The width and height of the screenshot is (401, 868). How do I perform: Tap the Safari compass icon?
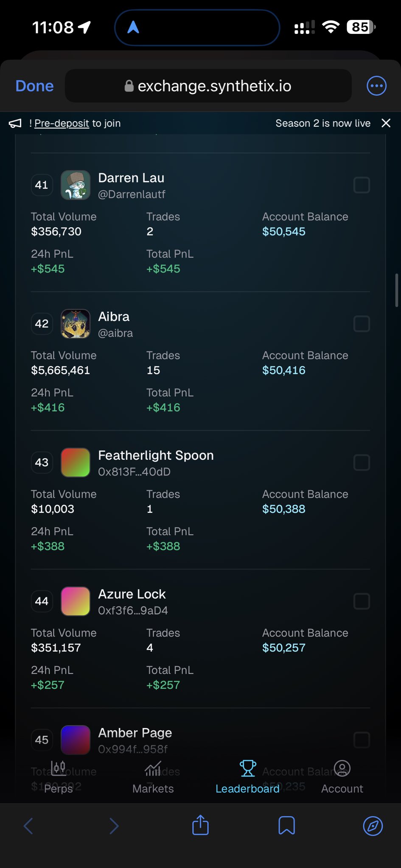[373, 825]
